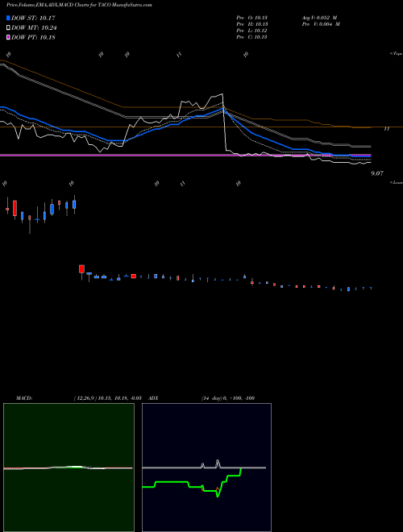The width and height of the screenshot is (403, 532).
Task: Click the 'Pre O: 10.13' value
Action: pyautogui.click(x=251, y=18)
